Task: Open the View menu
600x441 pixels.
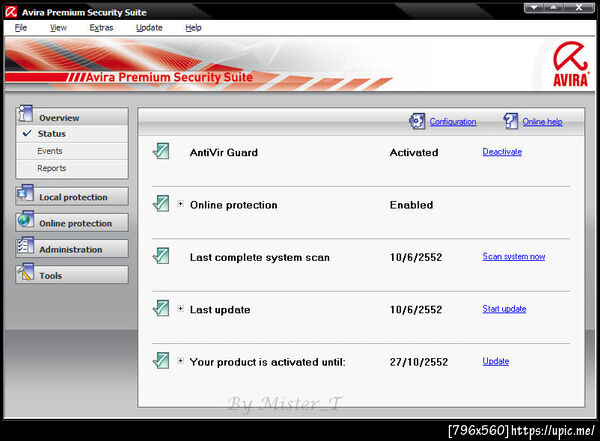Action: [x=58, y=28]
